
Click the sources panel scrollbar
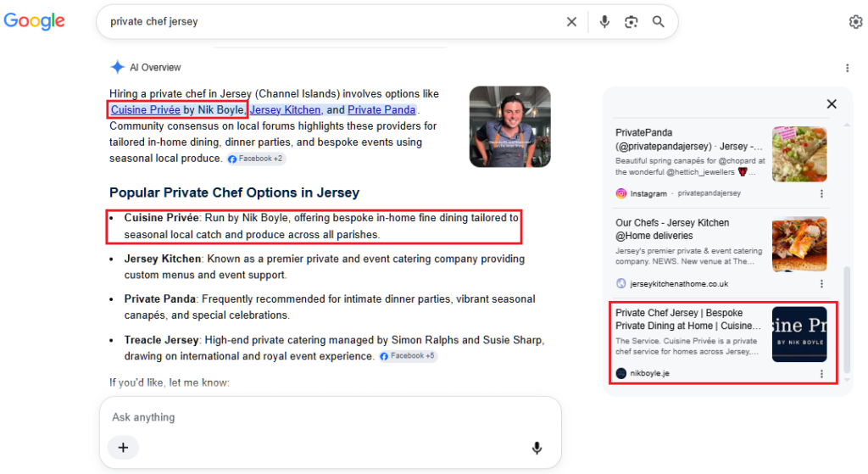click(847, 320)
